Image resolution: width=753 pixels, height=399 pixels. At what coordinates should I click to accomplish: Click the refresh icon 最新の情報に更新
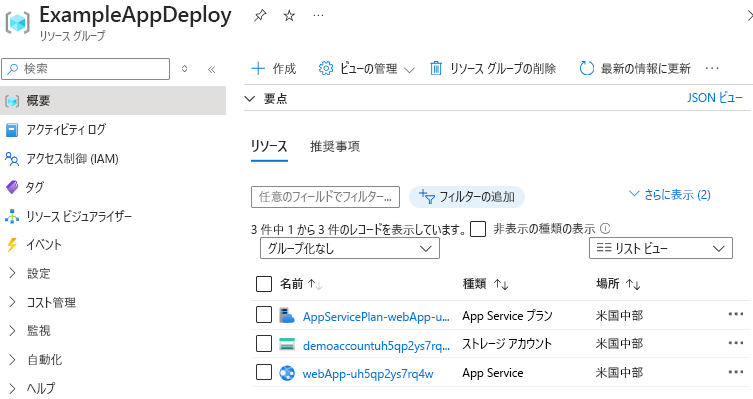coord(586,68)
